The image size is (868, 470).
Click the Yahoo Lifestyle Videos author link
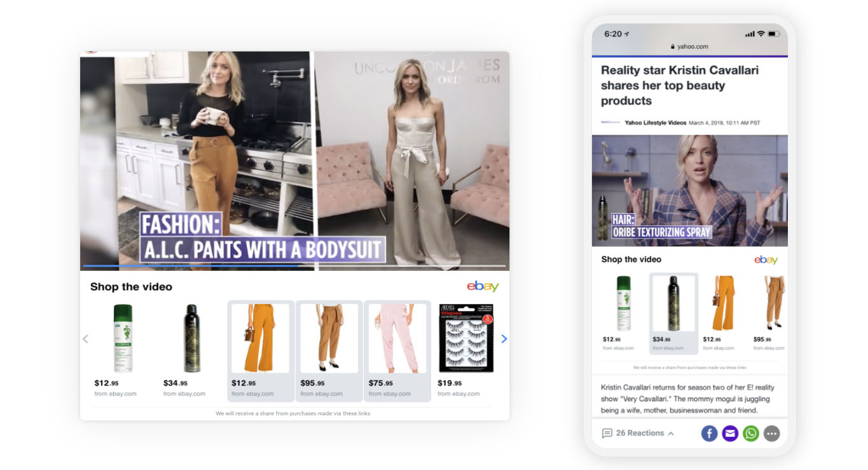[655, 122]
